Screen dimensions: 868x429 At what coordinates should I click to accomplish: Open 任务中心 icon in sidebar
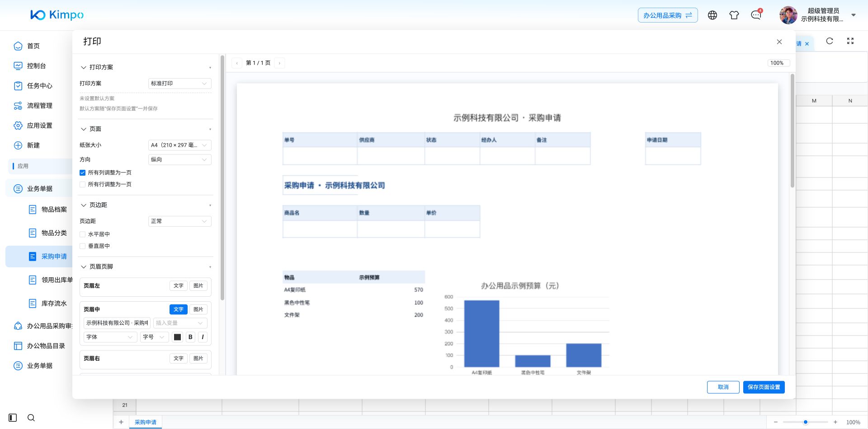pos(18,86)
